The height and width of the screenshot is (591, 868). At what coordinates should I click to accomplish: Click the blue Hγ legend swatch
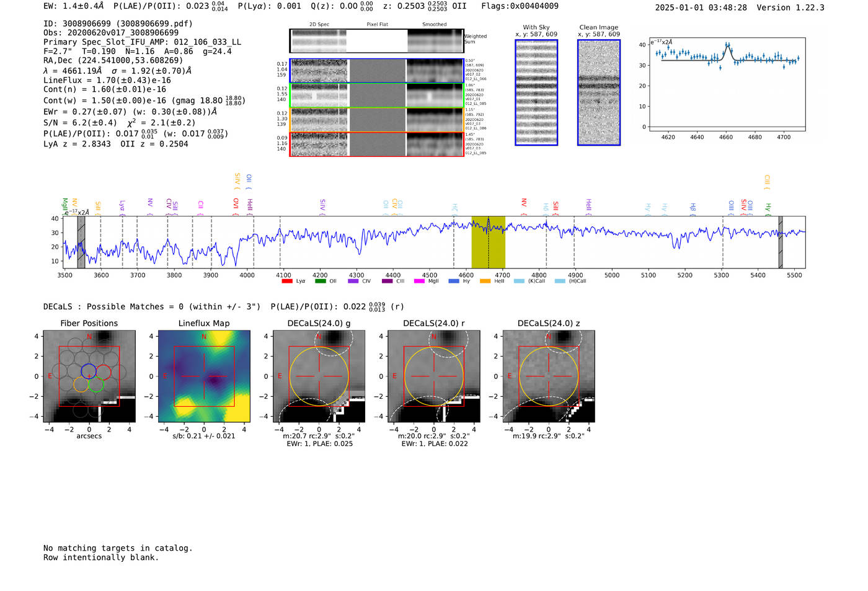coord(453,281)
